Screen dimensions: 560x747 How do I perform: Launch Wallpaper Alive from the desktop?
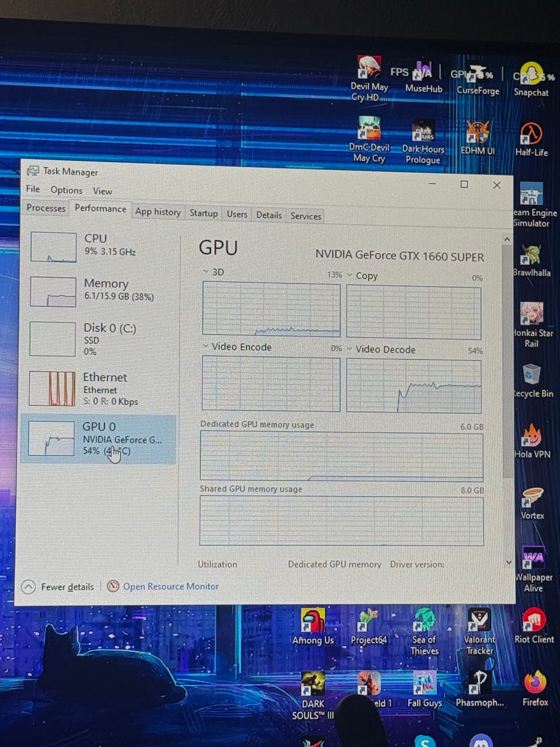point(533,570)
